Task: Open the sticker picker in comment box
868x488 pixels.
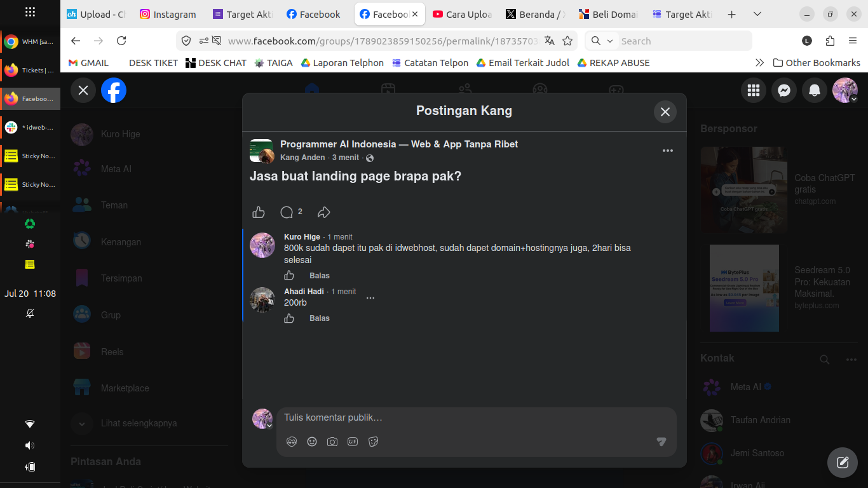Action: tap(373, 442)
